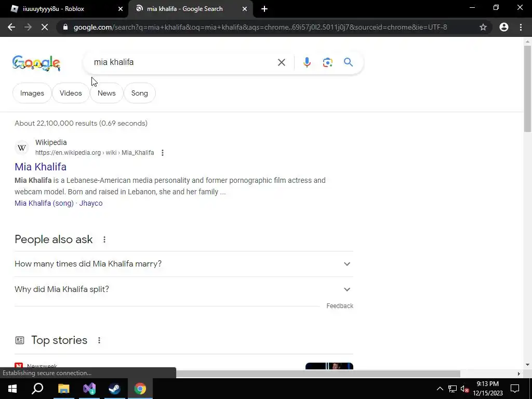Open the Mia Khalifa Wikipedia result title

pyautogui.click(x=41, y=167)
